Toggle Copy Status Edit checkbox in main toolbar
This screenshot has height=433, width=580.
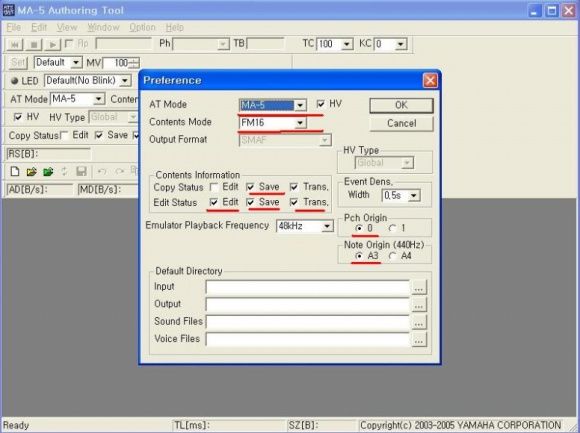point(65,135)
